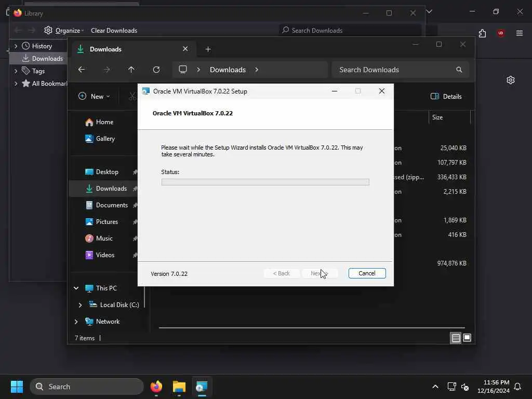532x399 pixels.
Task: Expand the chevron before Downloads in address bar
Action: (x=198, y=70)
